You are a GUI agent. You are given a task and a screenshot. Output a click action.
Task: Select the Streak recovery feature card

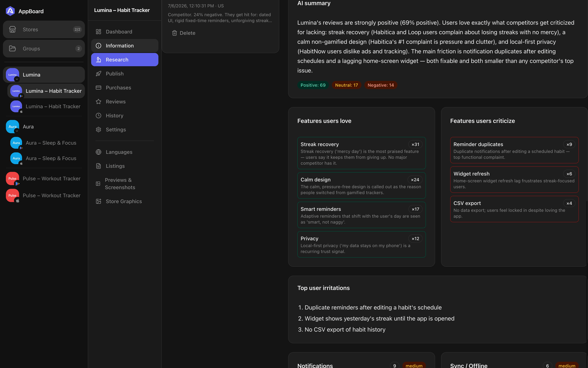tap(362, 153)
